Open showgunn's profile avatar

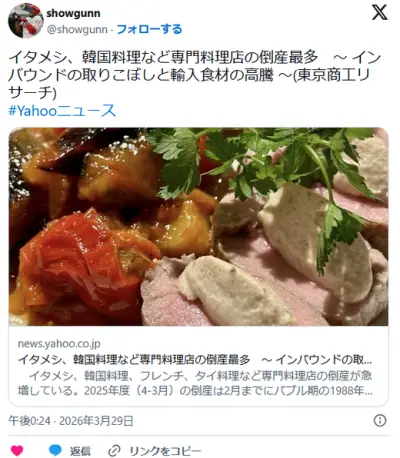click(26, 21)
